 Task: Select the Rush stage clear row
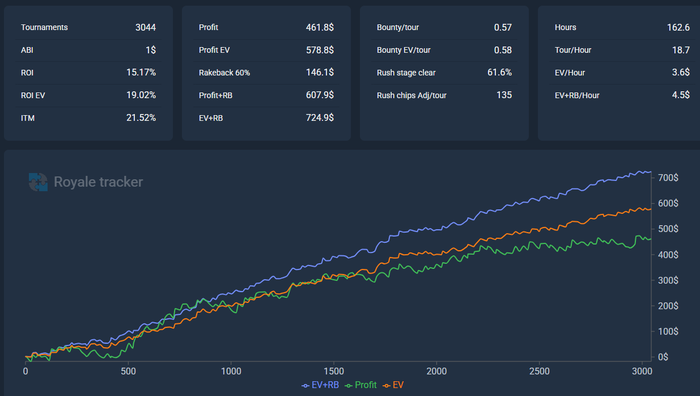[444, 72]
